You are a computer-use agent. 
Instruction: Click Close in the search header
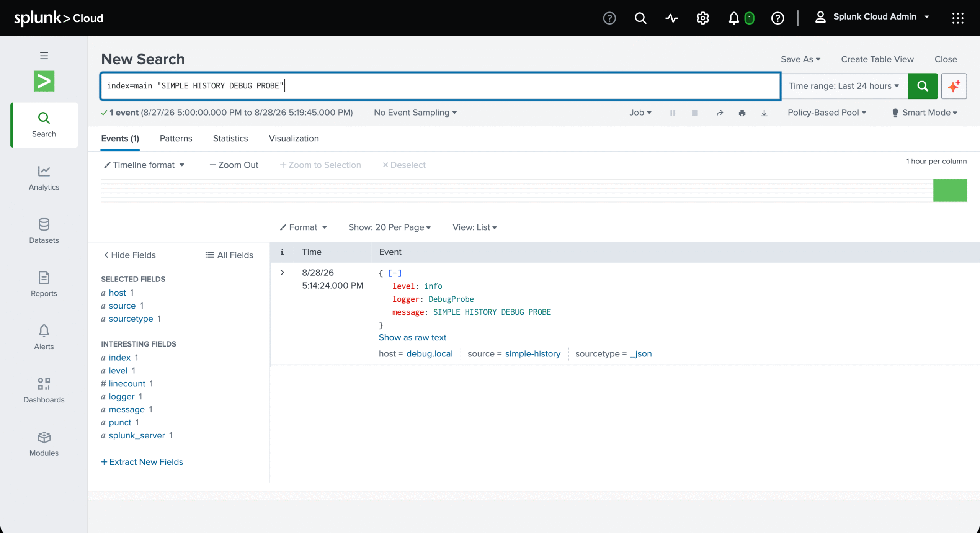click(x=946, y=59)
